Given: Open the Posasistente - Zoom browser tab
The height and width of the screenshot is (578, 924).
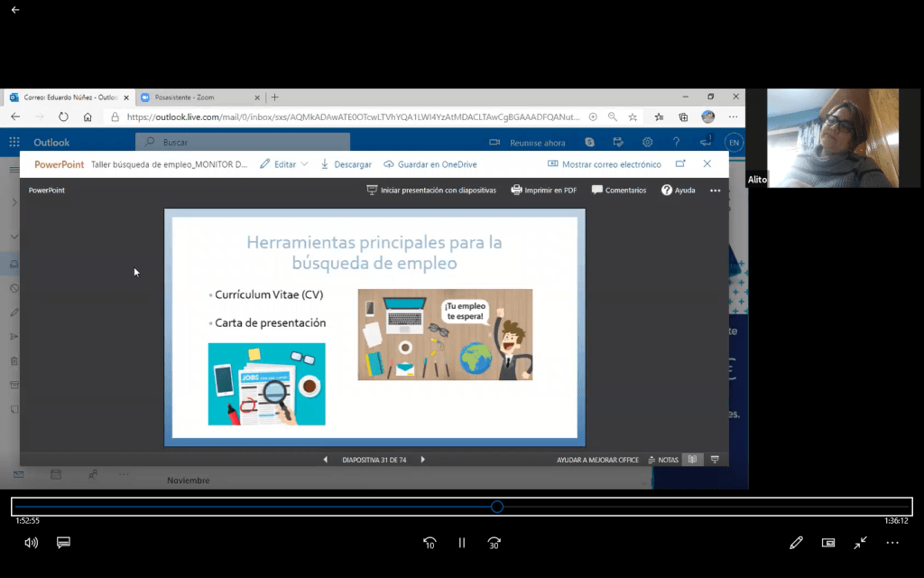Looking at the screenshot, I should tap(192, 98).
